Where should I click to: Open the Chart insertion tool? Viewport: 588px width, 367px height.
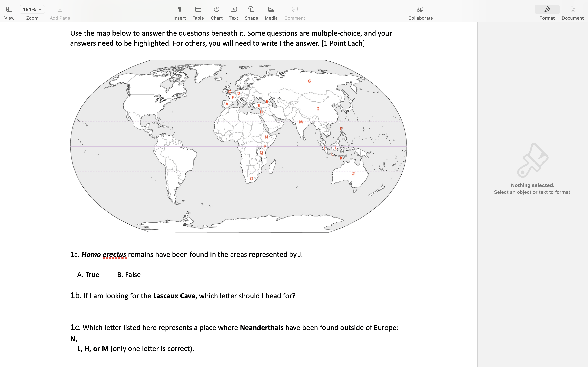pyautogui.click(x=216, y=9)
